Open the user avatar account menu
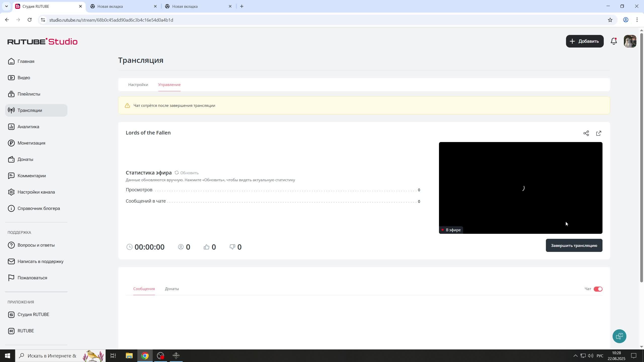This screenshot has width=644, height=362. pyautogui.click(x=630, y=41)
